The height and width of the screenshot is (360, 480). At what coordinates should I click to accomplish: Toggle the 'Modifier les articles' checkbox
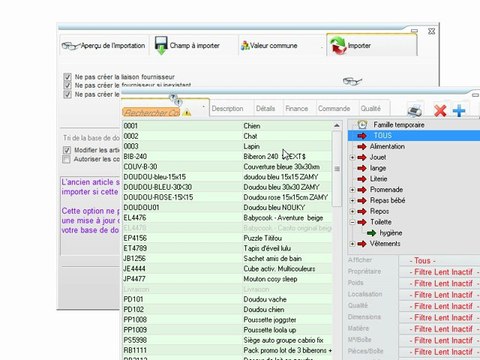[x=67, y=150]
